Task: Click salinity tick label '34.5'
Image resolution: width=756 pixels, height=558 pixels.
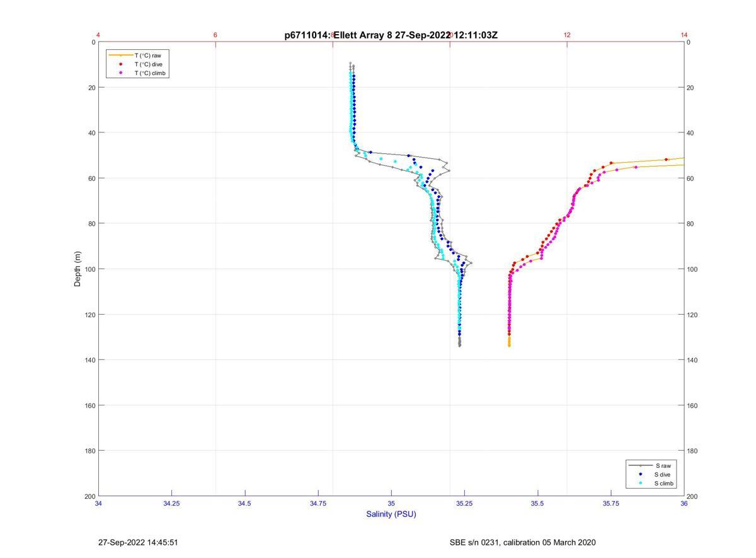Action: click(244, 503)
